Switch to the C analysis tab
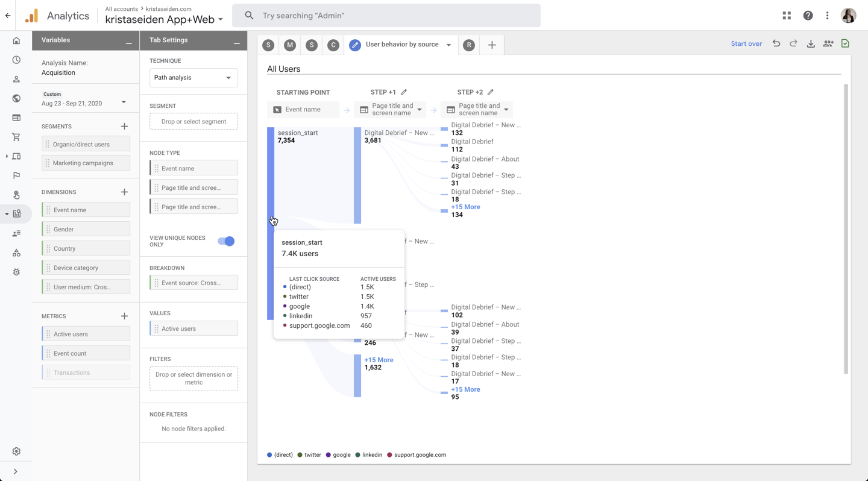This screenshot has height=481, width=868. pos(333,45)
